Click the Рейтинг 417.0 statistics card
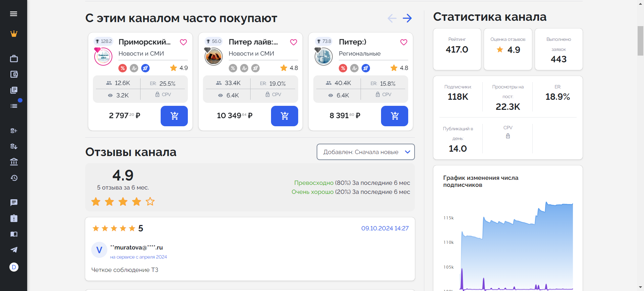Image resolution: width=644 pixels, height=291 pixels. click(457, 49)
